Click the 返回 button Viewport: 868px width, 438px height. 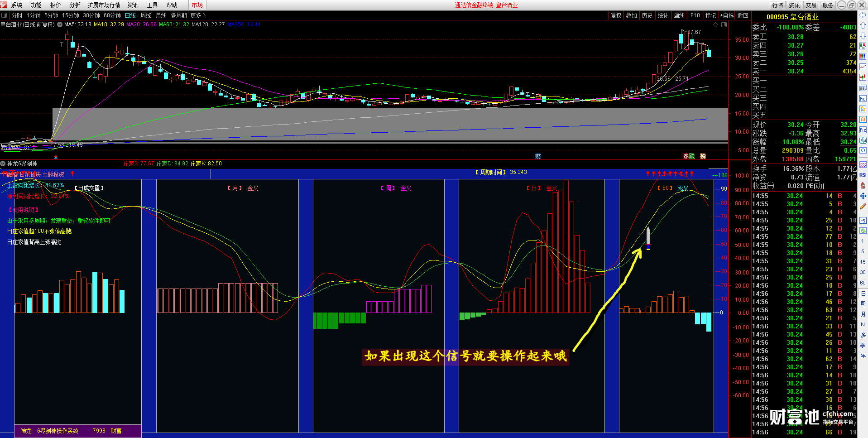[743, 15]
